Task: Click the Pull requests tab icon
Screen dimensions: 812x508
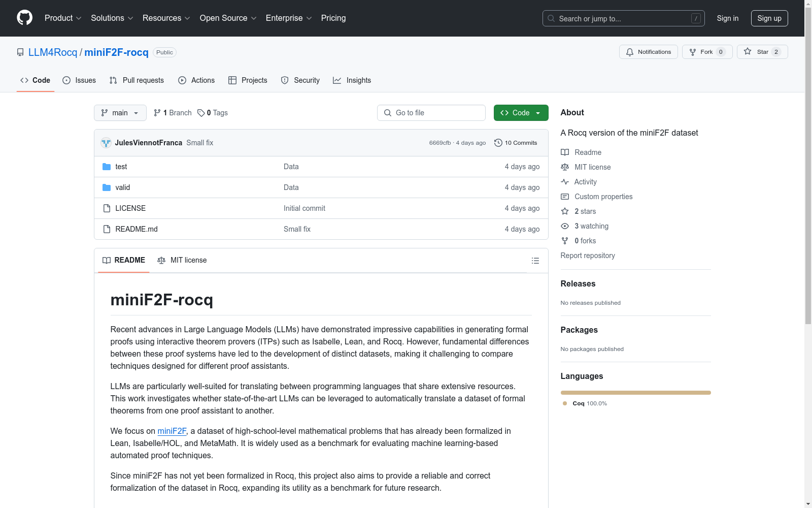Action: click(113, 80)
